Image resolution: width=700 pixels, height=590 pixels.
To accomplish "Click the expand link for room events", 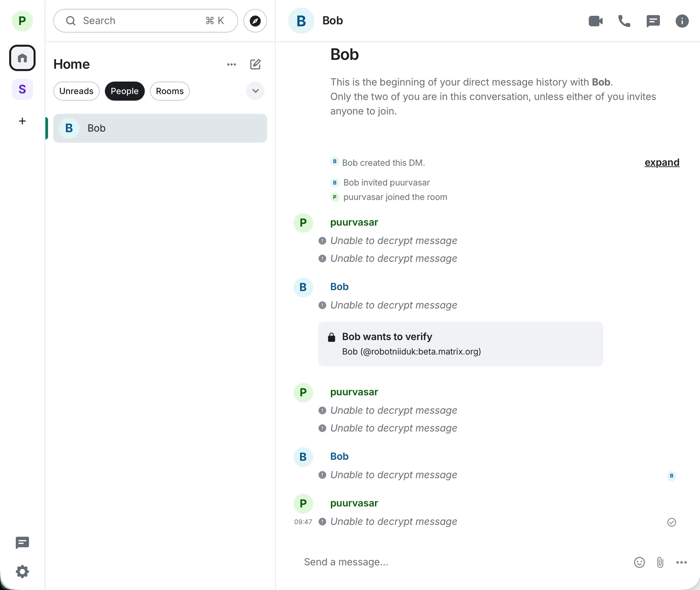I will click(662, 162).
